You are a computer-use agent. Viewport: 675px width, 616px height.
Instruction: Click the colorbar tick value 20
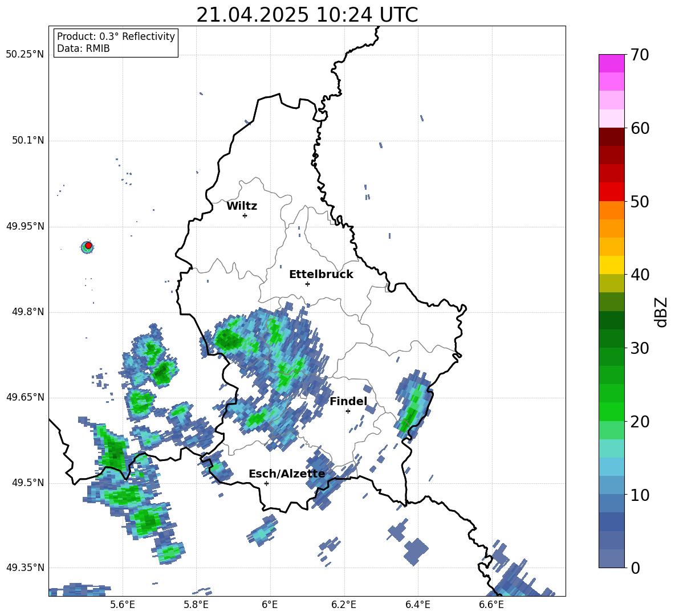[x=640, y=422]
